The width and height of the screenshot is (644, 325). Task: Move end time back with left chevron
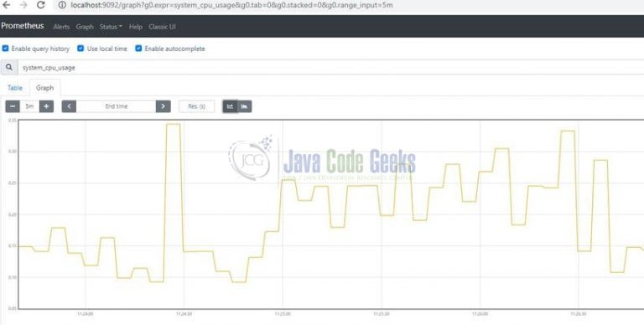click(69, 106)
